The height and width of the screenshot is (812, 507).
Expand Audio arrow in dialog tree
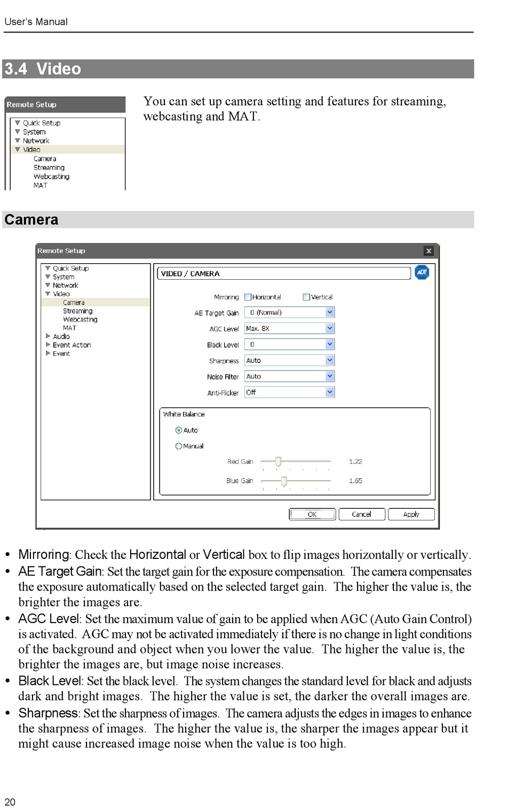pos(48,336)
